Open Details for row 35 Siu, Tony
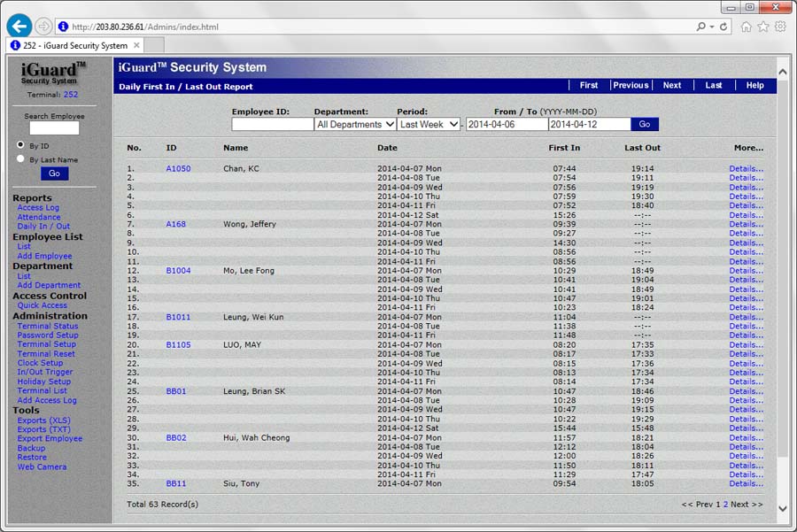This screenshot has width=797, height=532. pyautogui.click(x=747, y=483)
